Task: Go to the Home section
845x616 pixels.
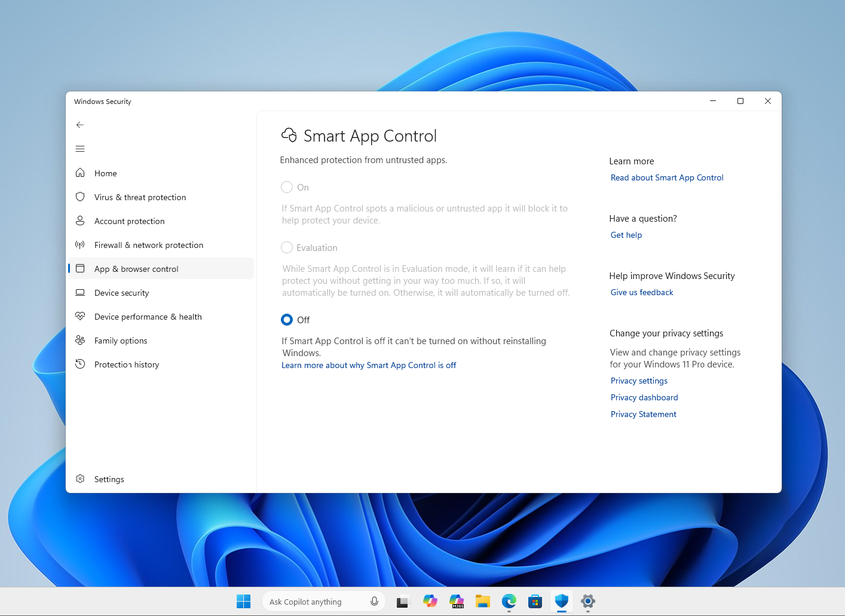Action: tap(105, 173)
